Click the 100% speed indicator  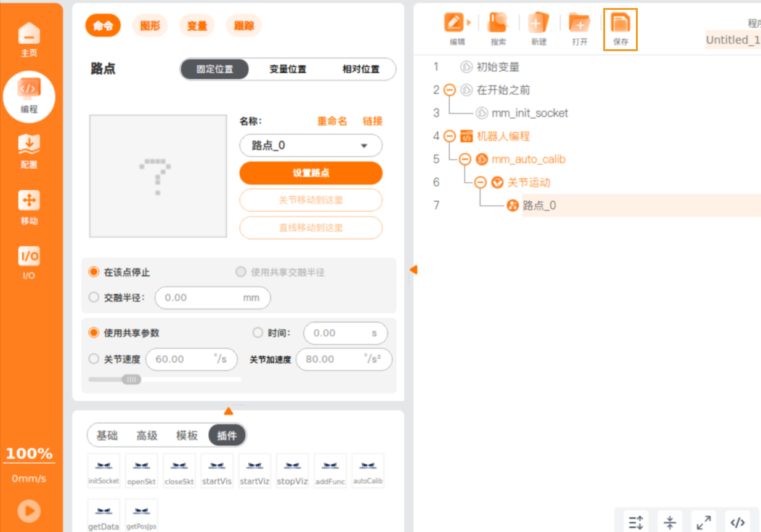[x=29, y=454]
